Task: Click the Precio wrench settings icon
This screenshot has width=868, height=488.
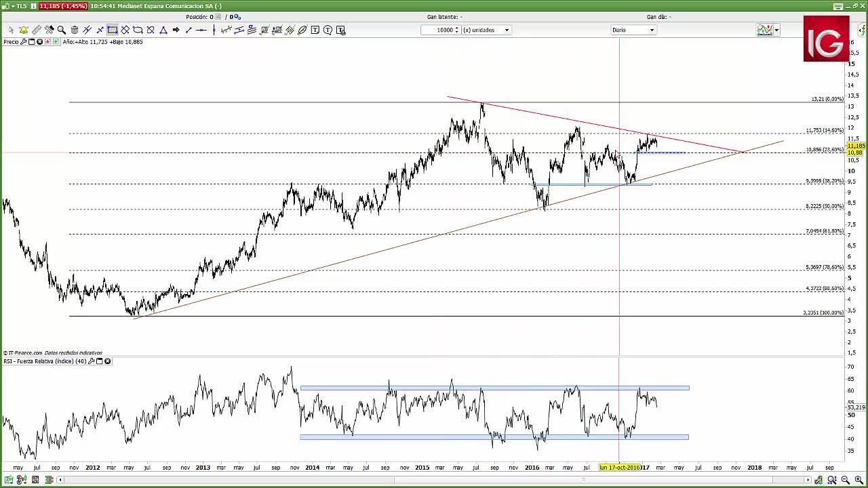Action: click(23, 42)
